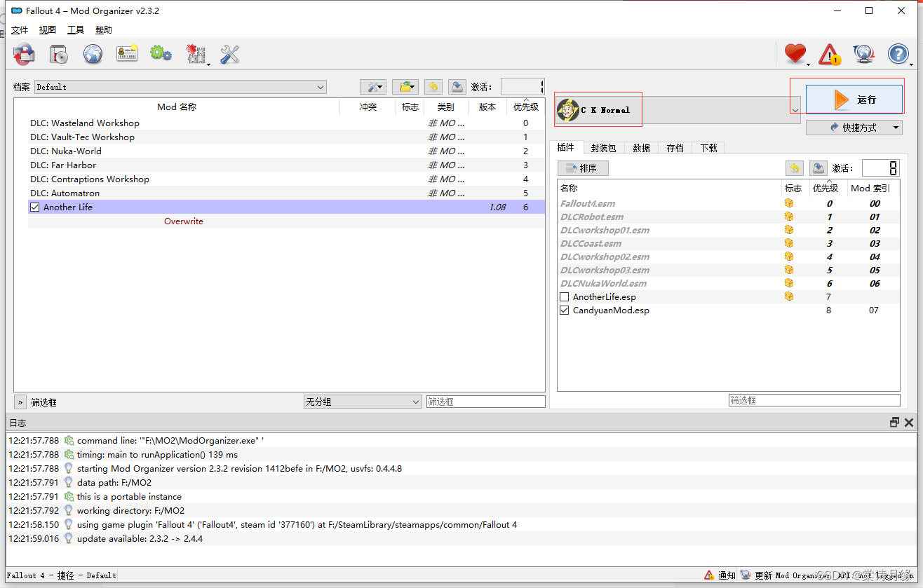923x588 pixels.
Task: Switch to the 数据 tab
Action: point(641,148)
